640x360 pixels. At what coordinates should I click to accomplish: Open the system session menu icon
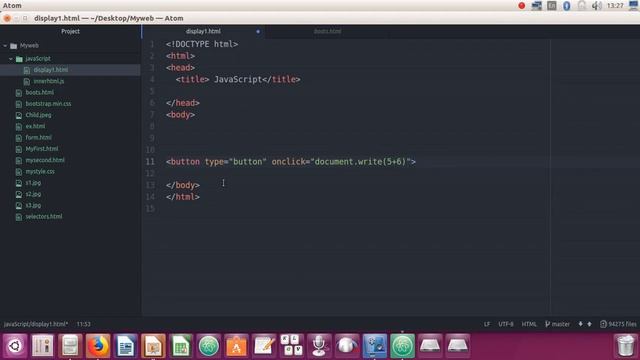(x=634, y=5)
